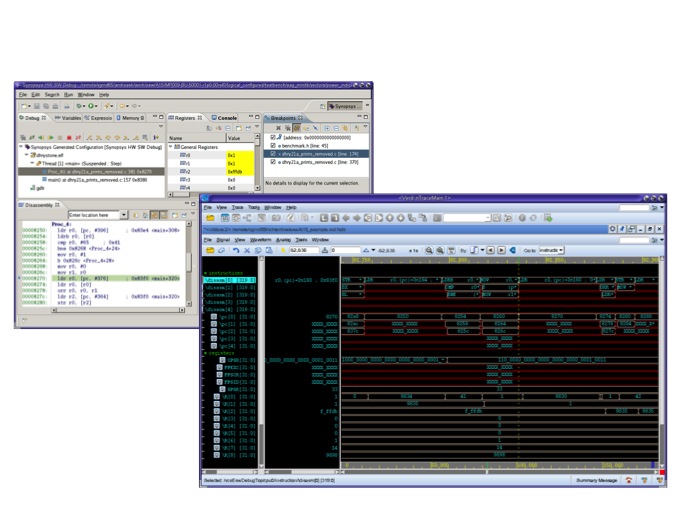The height and width of the screenshot is (510, 680).
Task: Click the cursor time field showing 82,836
Action: (303, 250)
